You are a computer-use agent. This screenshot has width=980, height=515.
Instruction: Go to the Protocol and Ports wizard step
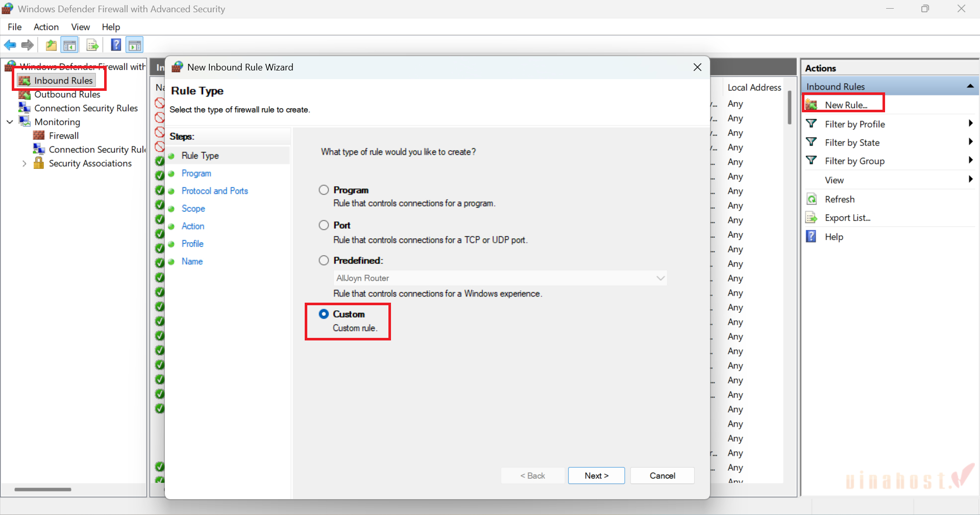point(215,191)
